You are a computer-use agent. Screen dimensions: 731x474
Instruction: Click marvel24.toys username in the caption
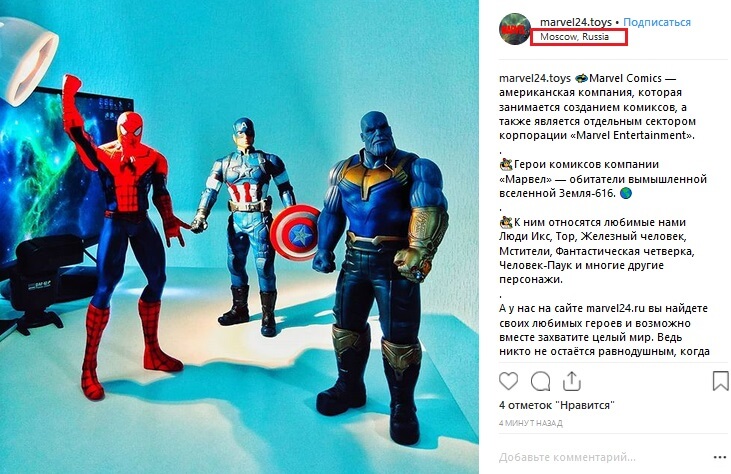535,78
